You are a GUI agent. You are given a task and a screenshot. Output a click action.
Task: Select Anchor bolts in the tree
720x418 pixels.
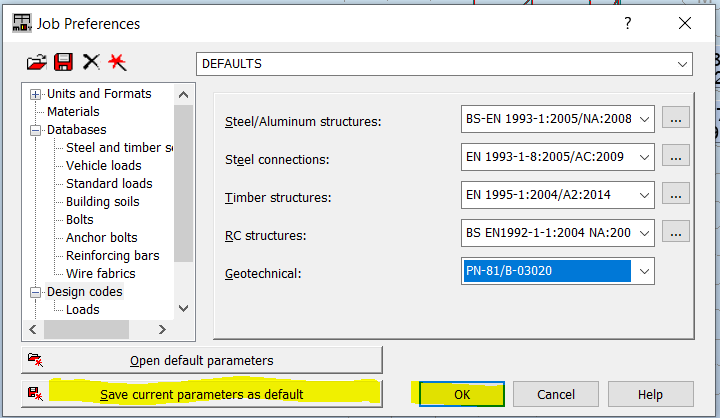[x=101, y=237]
